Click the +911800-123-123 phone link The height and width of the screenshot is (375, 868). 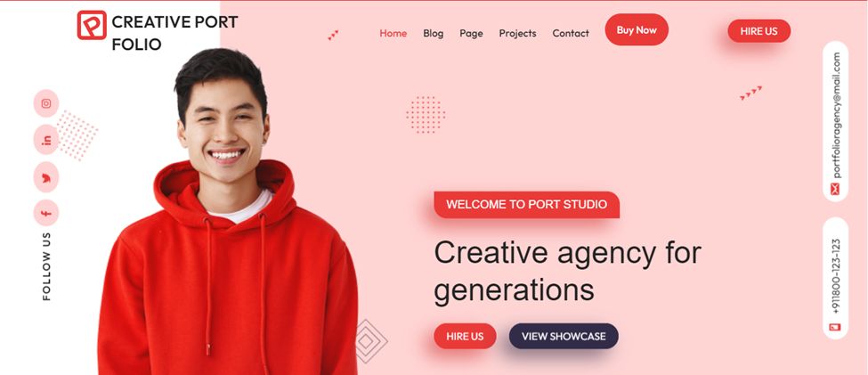click(836, 277)
